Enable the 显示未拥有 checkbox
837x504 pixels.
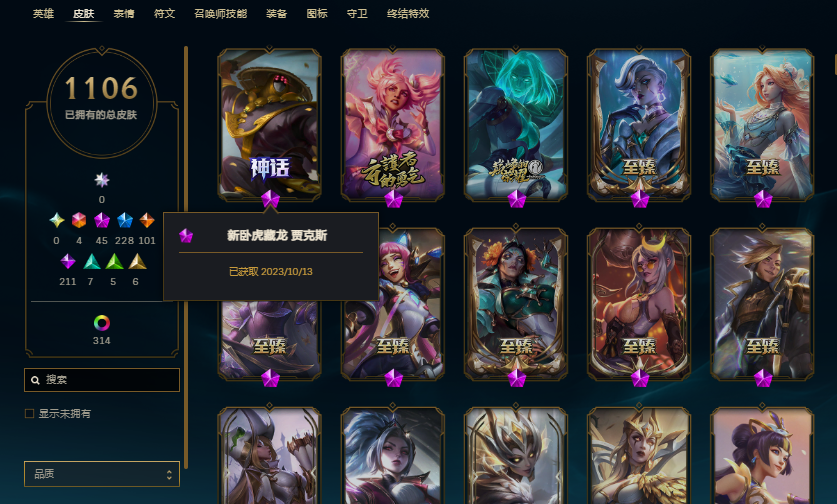(30, 413)
